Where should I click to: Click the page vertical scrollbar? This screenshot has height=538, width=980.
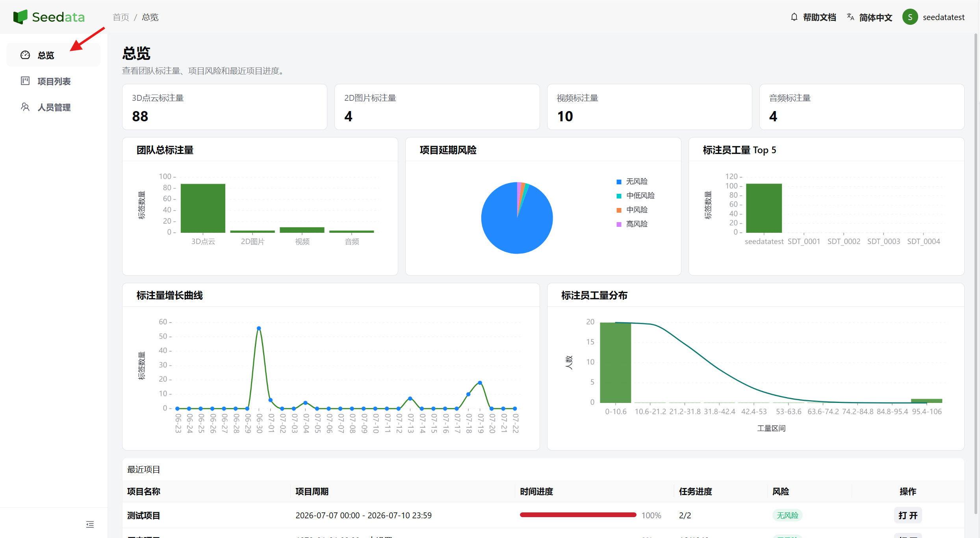(976, 274)
